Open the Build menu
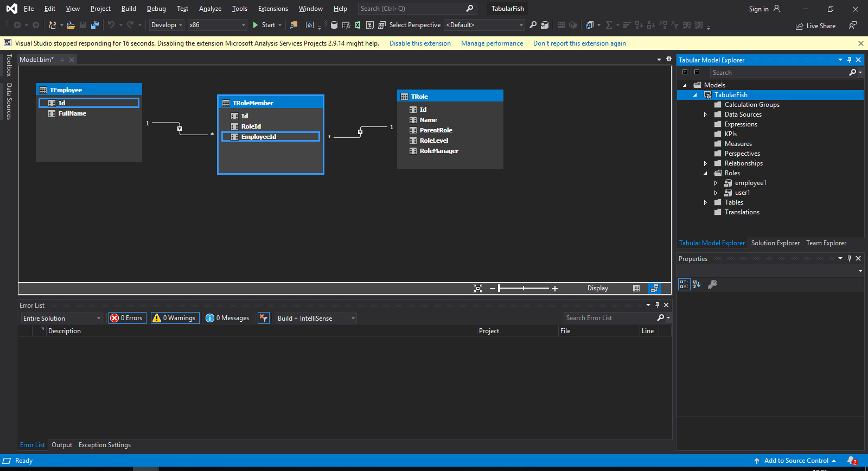 pyautogui.click(x=129, y=9)
